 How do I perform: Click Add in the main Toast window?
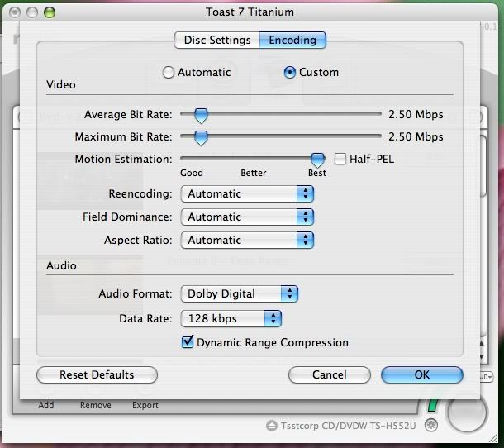coord(46,405)
